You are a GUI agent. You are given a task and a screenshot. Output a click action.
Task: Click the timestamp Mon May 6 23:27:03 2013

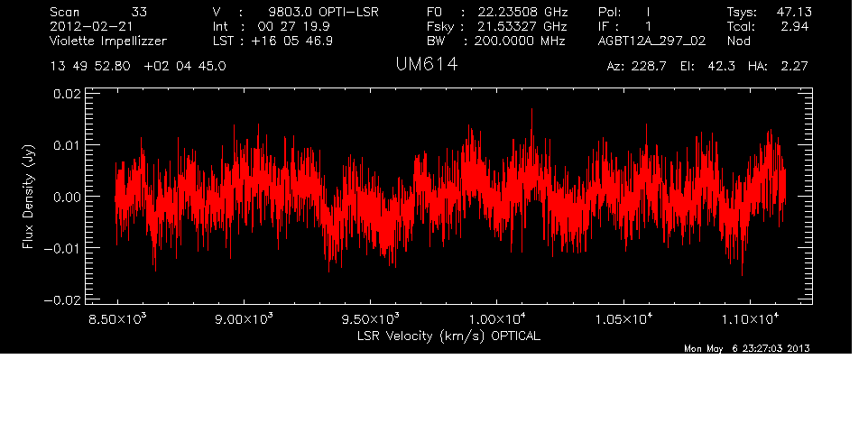[x=746, y=348]
